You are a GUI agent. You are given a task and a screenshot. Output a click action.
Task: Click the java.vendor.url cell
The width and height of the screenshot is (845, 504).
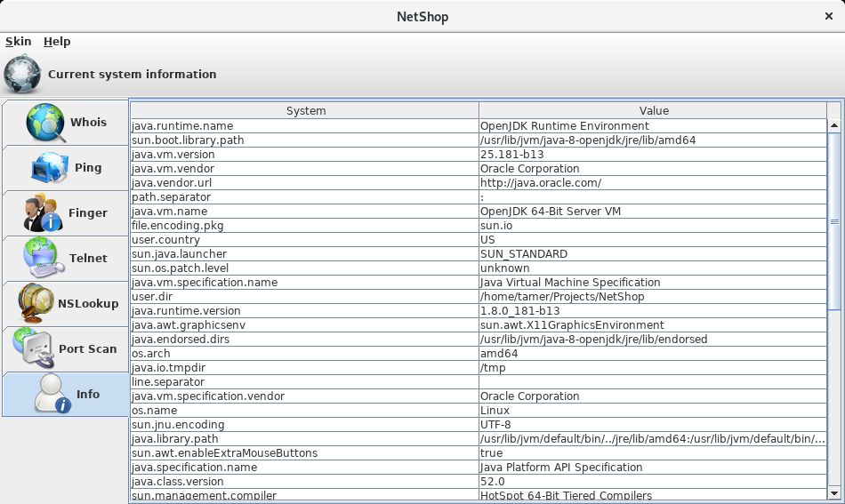click(x=304, y=182)
